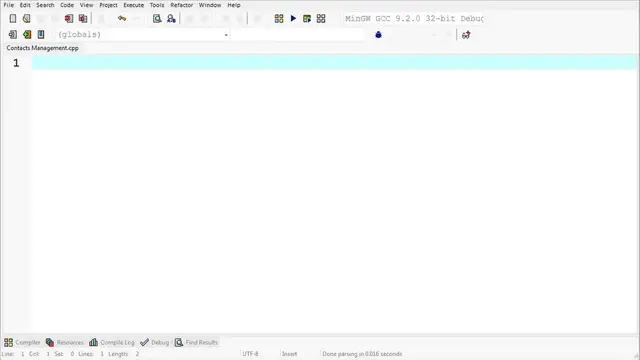Viewport: 640px width, 360px height.
Task: Open the Search menu
Action: 45,5
